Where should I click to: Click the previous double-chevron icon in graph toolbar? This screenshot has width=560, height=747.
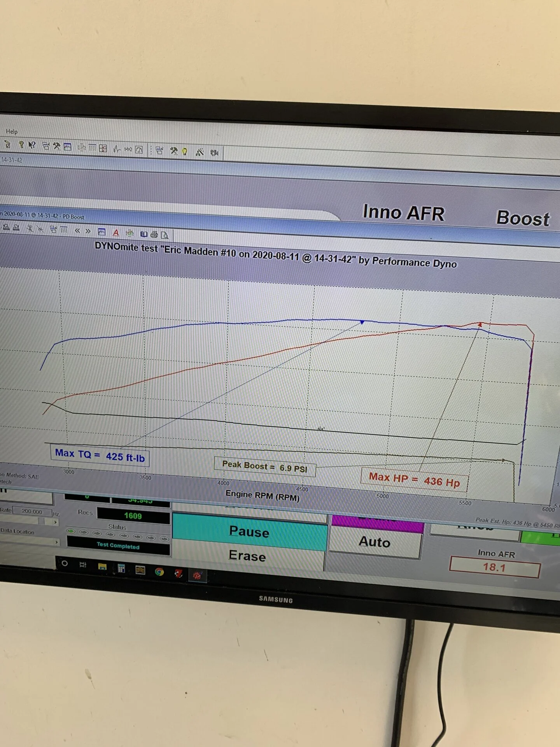pos(77,230)
